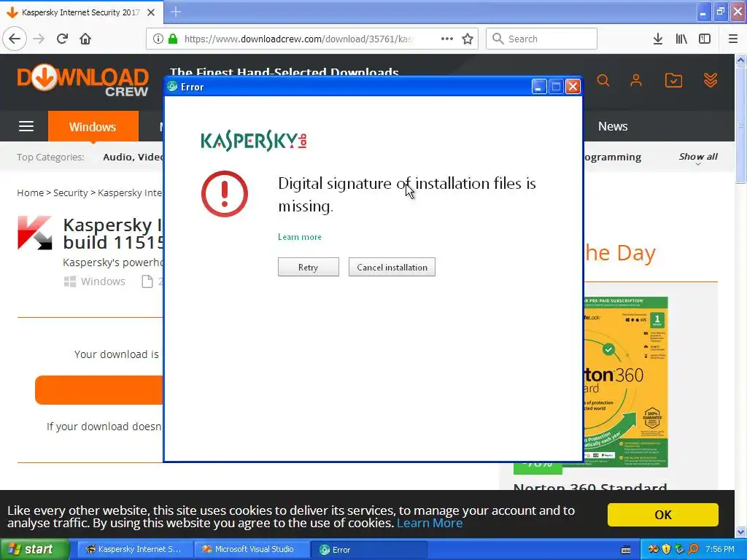This screenshot has width=747, height=560.
Task: Bookmark this page with the star icon
Action: (468, 39)
